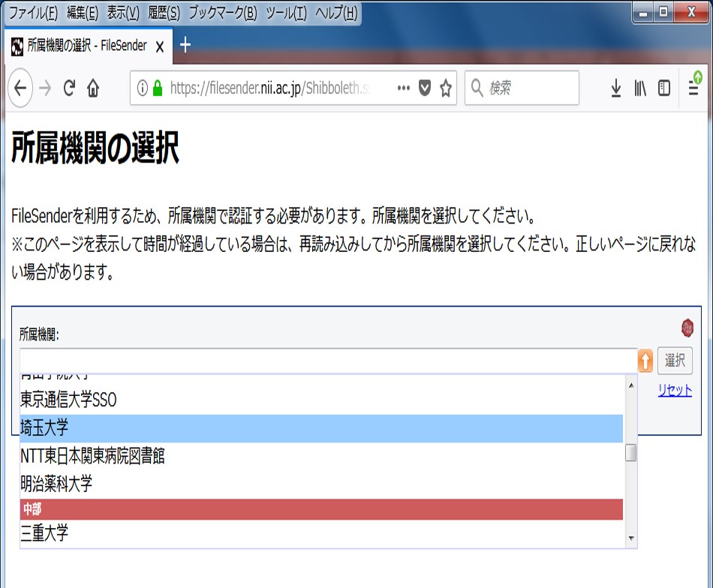Close the browser window
Screen dimensions: 713x588
[x=691, y=12]
